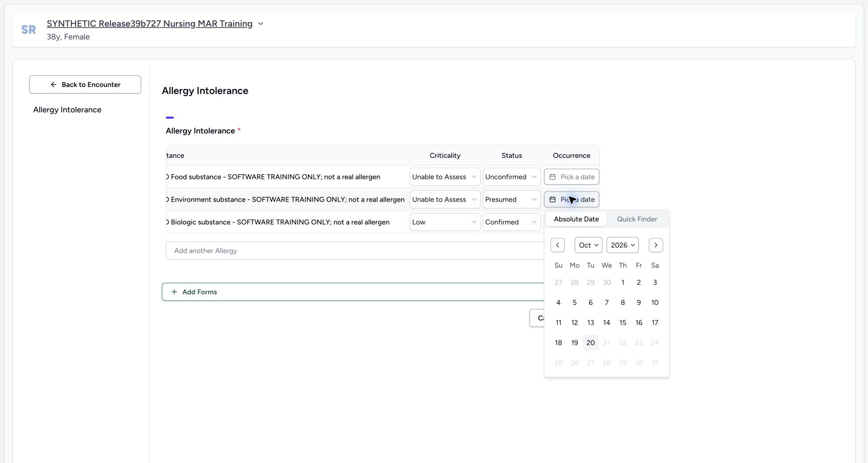This screenshot has height=463, width=868.
Task: Pick October 13 in the calendar
Action: click(591, 323)
